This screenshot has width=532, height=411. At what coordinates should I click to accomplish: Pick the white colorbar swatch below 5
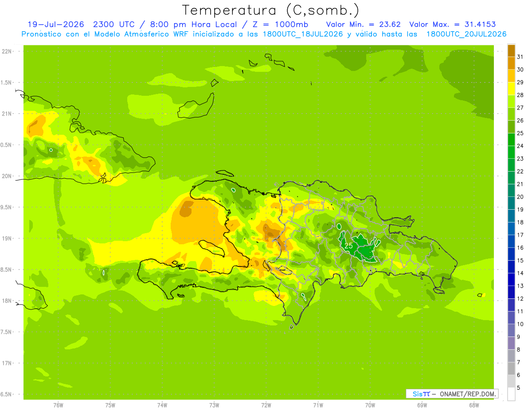(511, 394)
